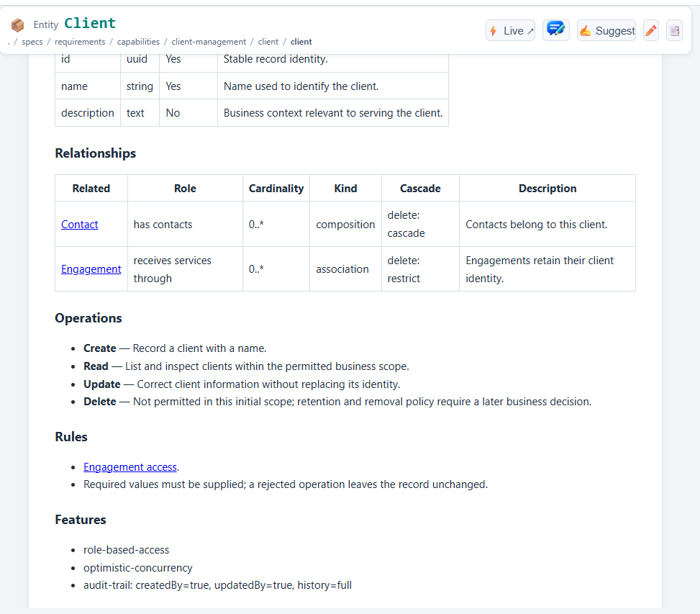Click the 'name' attribute cell
The image size is (700, 614).
pos(88,86)
